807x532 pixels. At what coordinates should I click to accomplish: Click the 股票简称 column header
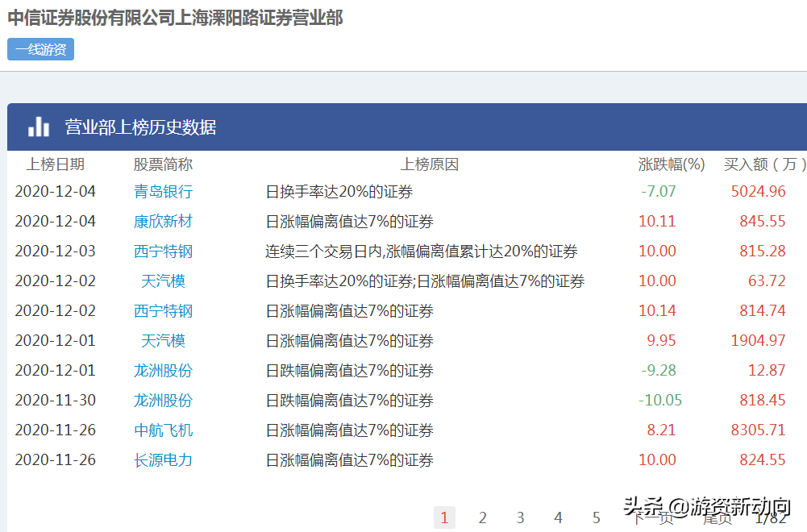click(x=163, y=164)
